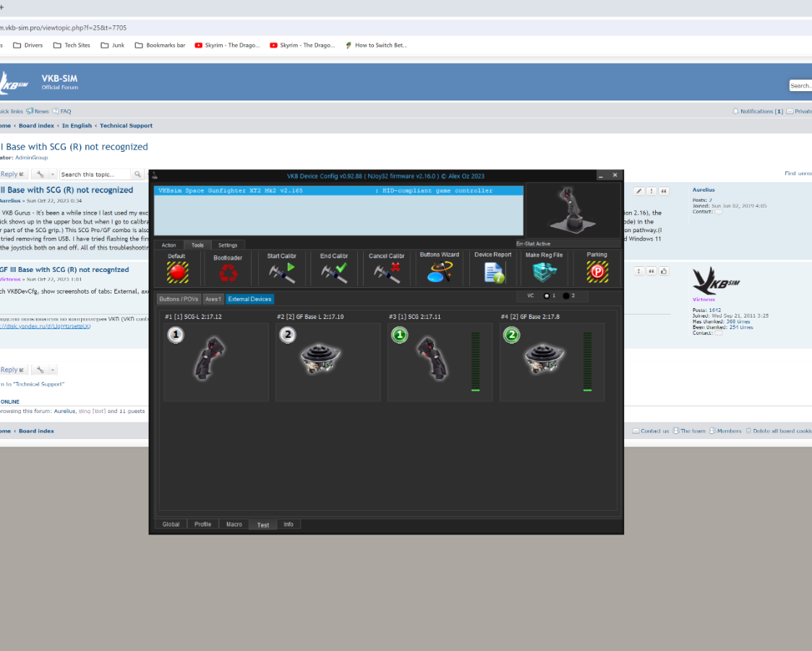
Task: Click the Make Reg File icon
Action: [544, 272]
